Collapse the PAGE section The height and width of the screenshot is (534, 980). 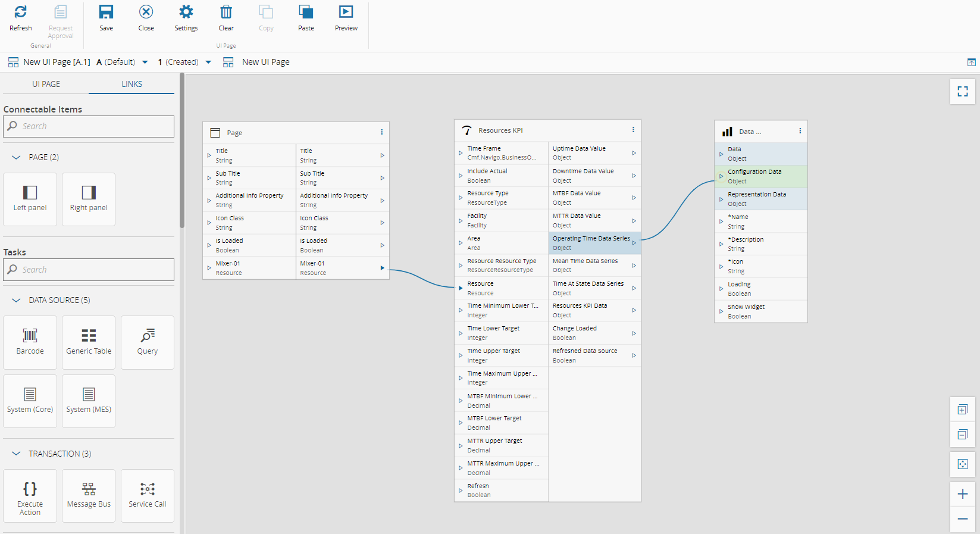pos(17,157)
